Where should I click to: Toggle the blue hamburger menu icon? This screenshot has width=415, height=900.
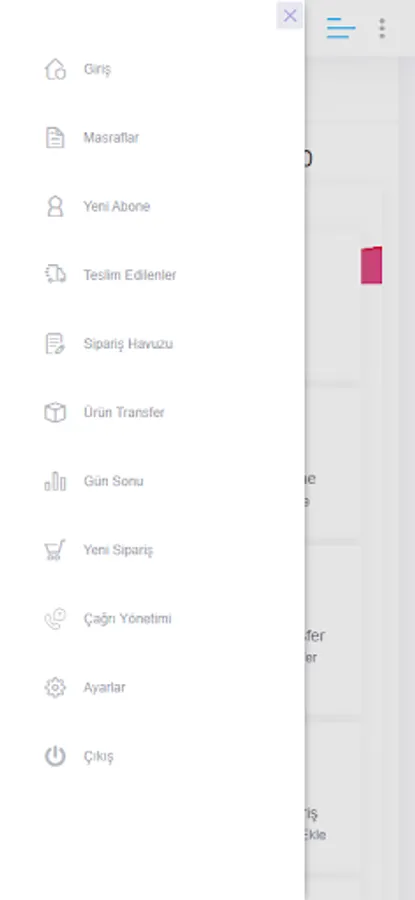pos(341,28)
